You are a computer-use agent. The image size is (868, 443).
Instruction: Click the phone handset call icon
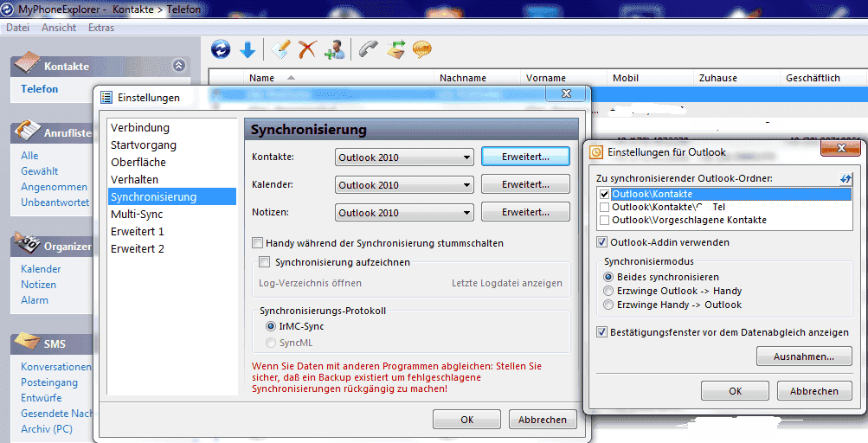coord(368,49)
